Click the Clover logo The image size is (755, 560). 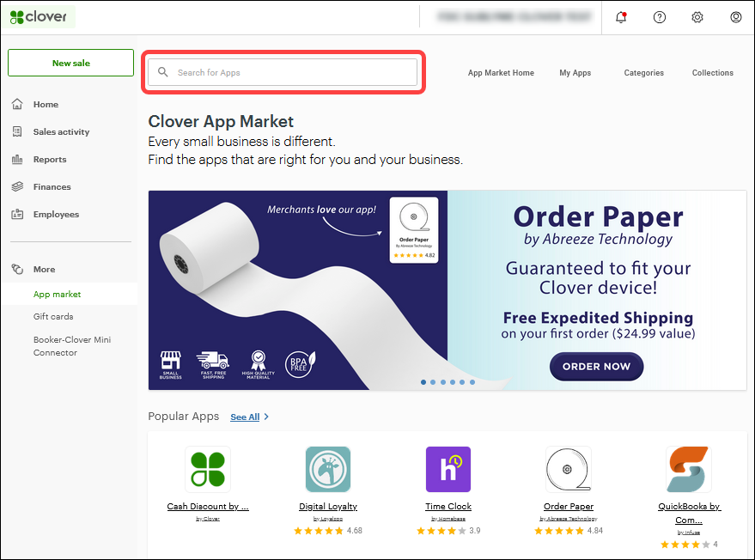coord(40,15)
